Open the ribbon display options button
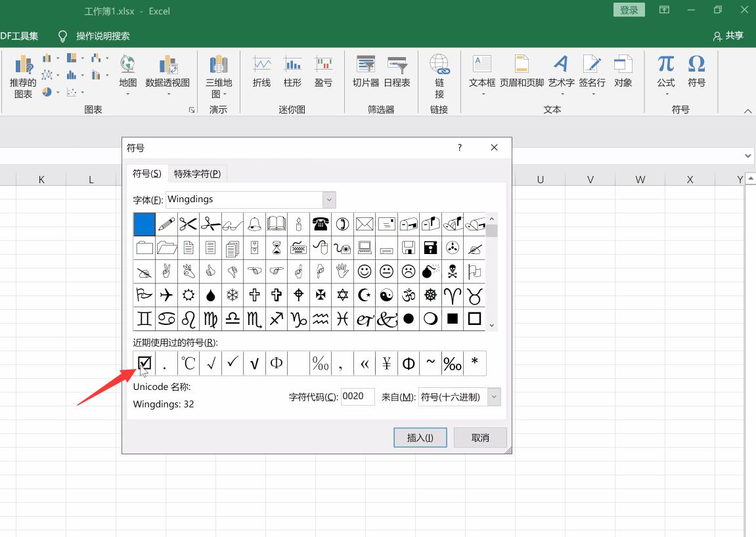 coord(665,10)
